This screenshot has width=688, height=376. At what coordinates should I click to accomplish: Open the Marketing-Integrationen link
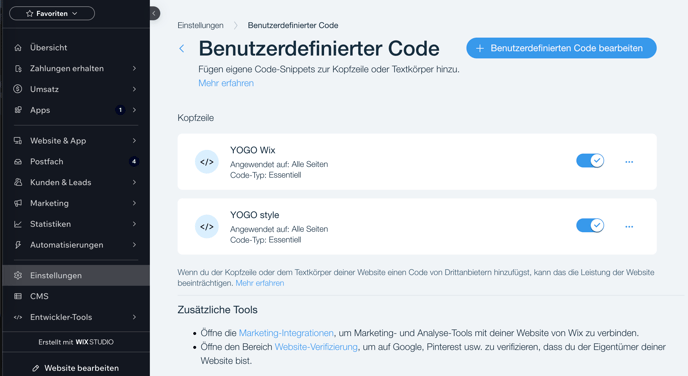pyautogui.click(x=286, y=333)
